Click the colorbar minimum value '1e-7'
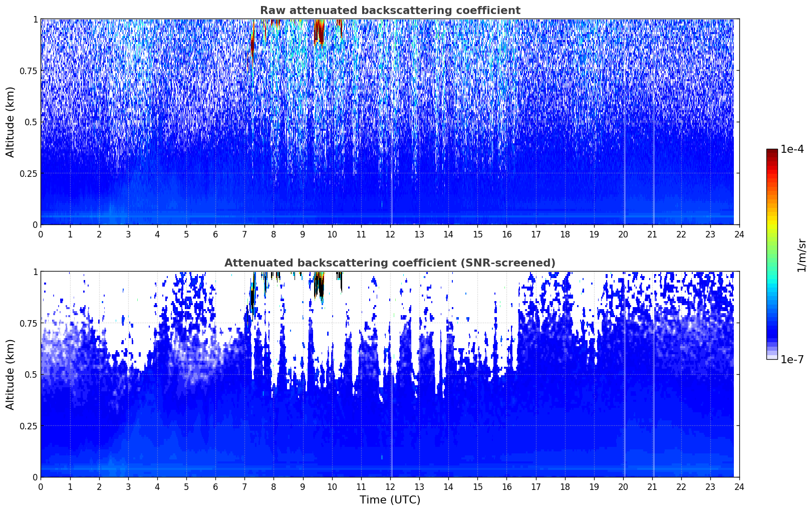The height and width of the screenshot is (511, 812). point(792,360)
